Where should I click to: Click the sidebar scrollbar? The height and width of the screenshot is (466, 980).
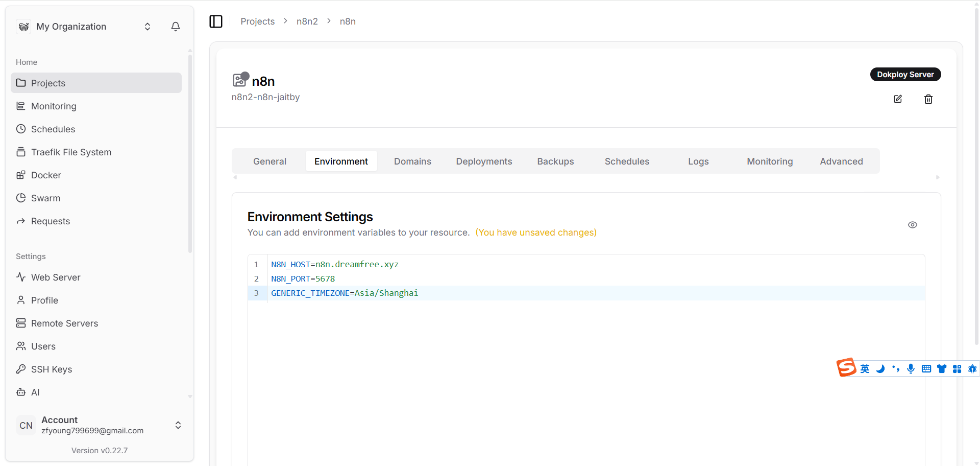(190, 153)
